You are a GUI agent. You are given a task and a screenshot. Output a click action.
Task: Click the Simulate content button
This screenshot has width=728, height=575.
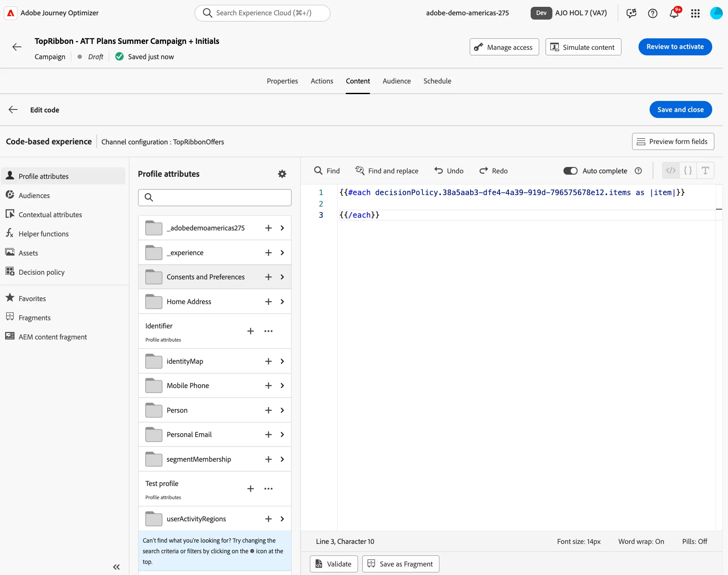click(x=583, y=47)
